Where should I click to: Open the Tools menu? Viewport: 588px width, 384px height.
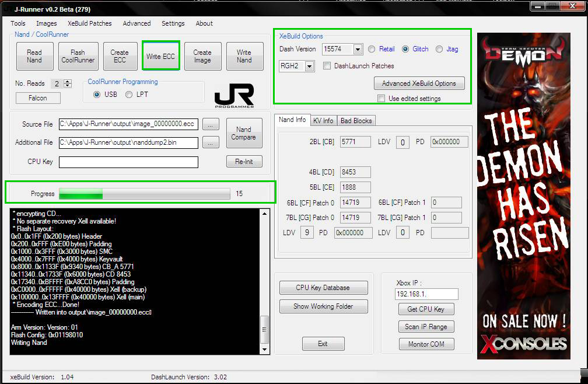click(18, 23)
